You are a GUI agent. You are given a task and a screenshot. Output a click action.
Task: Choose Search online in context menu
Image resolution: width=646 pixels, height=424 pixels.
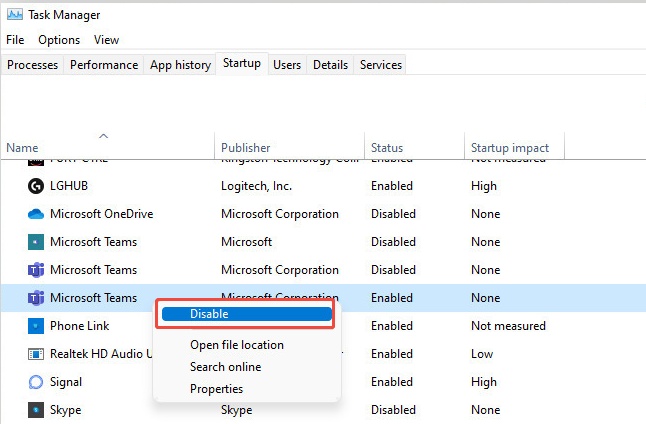(x=225, y=367)
